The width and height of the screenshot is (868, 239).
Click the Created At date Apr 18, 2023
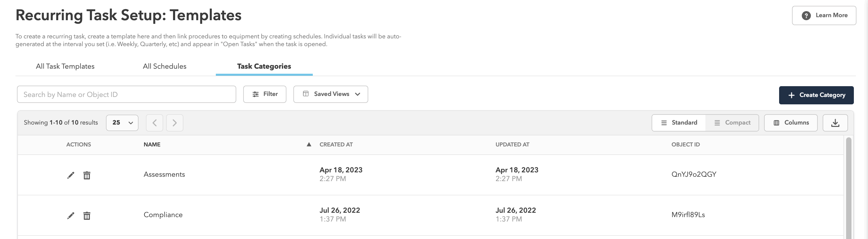[x=341, y=170]
